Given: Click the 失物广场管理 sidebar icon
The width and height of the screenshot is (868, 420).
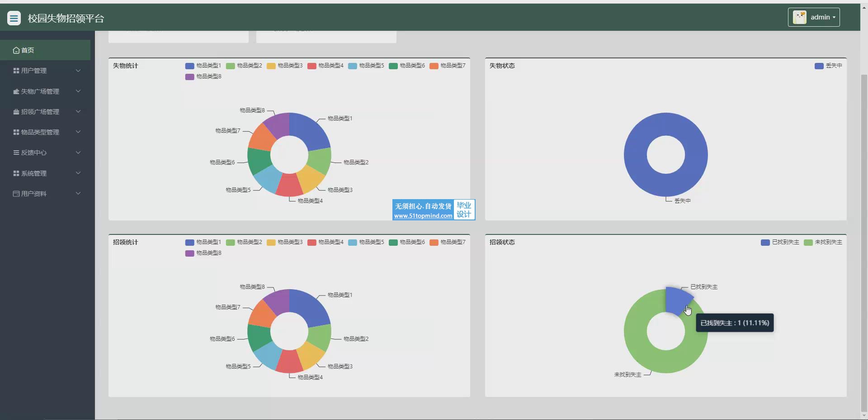Looking at the screenshot, I should point(16,91).
